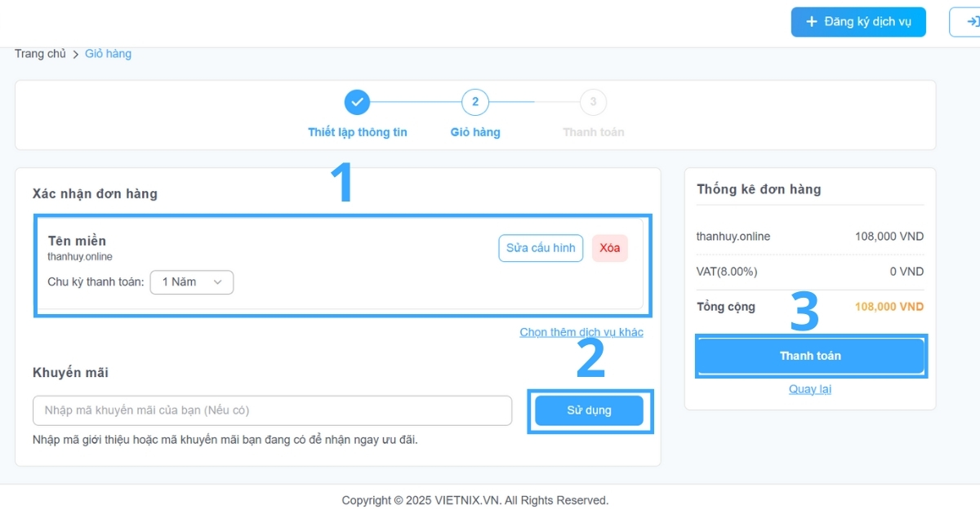Click the Sử dụng promo code button
This screenshot has height=514, width=980.
(590, 410)
